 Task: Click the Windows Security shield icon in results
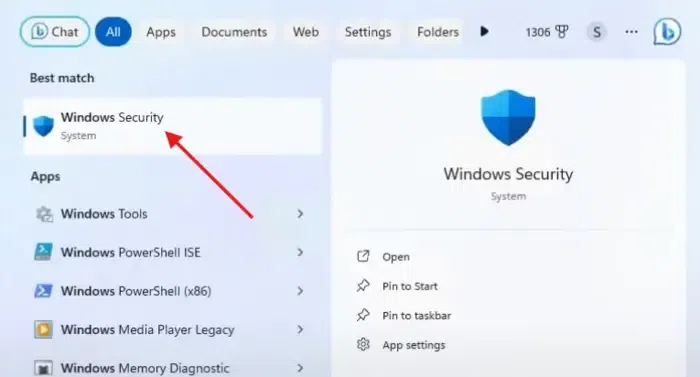[43, 126]
